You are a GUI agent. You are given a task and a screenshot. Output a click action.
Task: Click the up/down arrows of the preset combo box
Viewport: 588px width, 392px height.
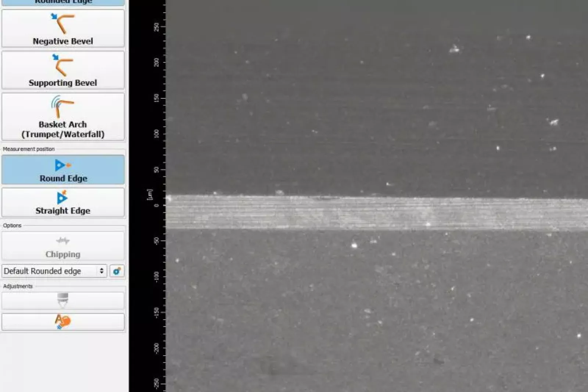[x=101, y=271]
